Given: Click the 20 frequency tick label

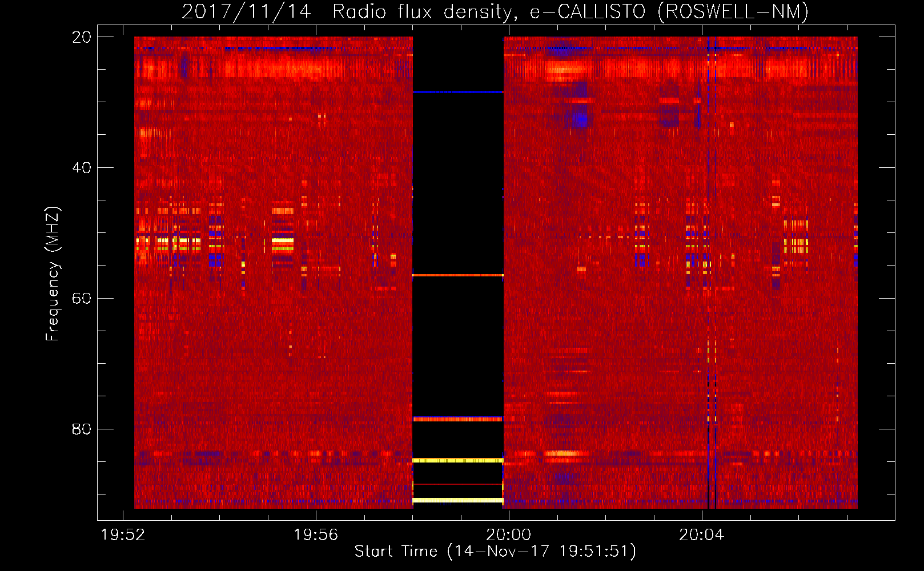Looking at the screenshot, I should click(x=82, y=37).
